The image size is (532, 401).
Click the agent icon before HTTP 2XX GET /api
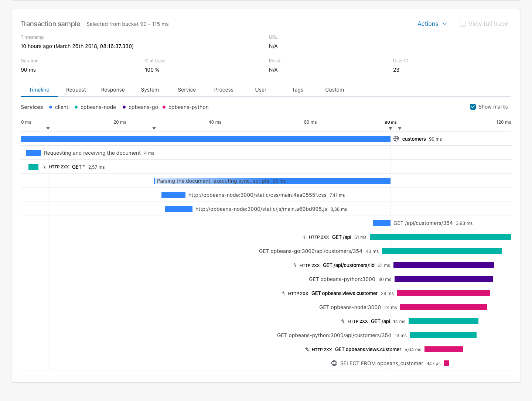coord(304,237)
